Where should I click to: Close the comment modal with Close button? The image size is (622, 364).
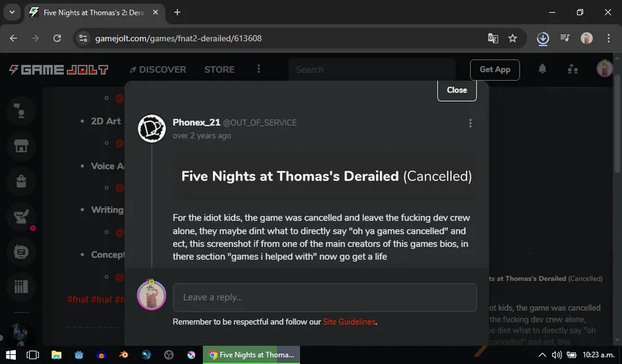(457, 90)
